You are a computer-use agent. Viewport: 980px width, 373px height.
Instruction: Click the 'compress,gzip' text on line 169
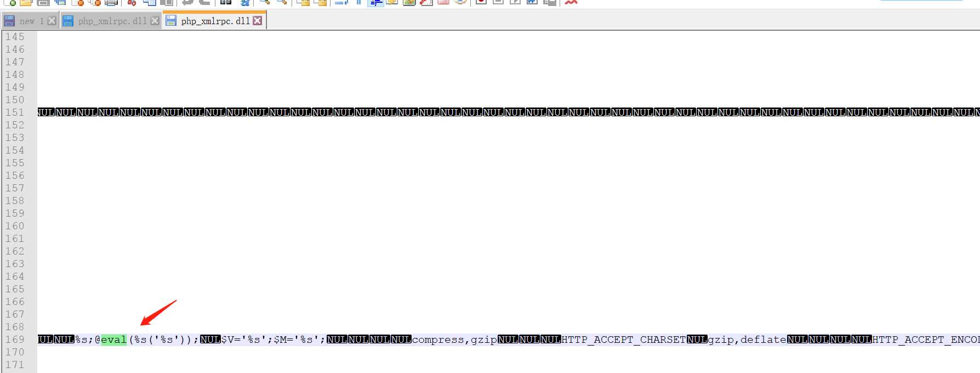click(454, 340)
